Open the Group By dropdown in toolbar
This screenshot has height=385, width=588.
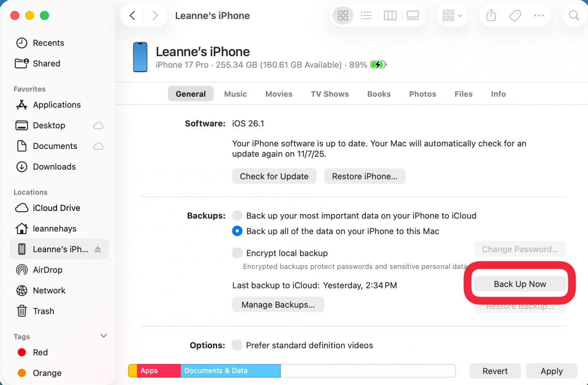452,15
